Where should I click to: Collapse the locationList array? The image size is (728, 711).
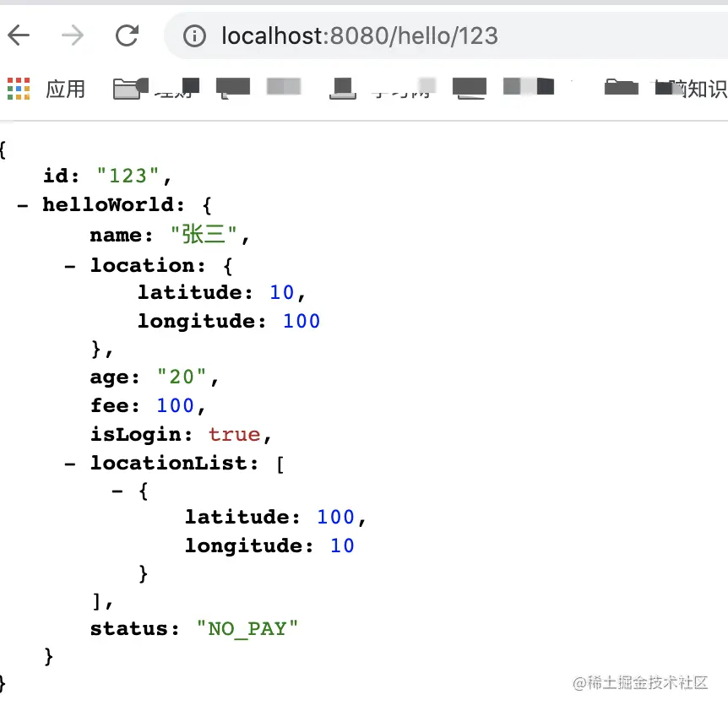coord(68,463)
